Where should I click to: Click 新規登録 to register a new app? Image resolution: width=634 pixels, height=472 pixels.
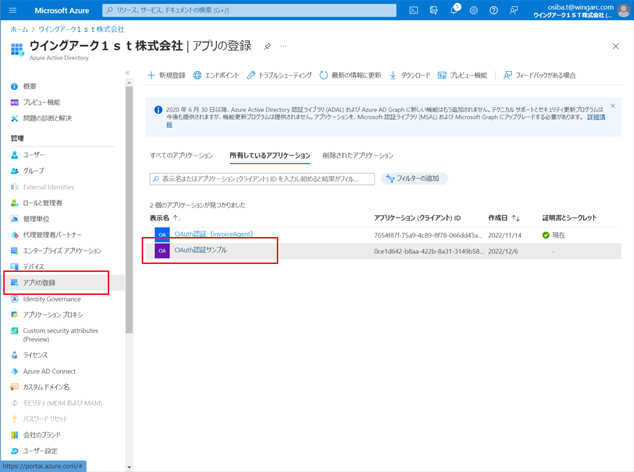coord(167,75)
